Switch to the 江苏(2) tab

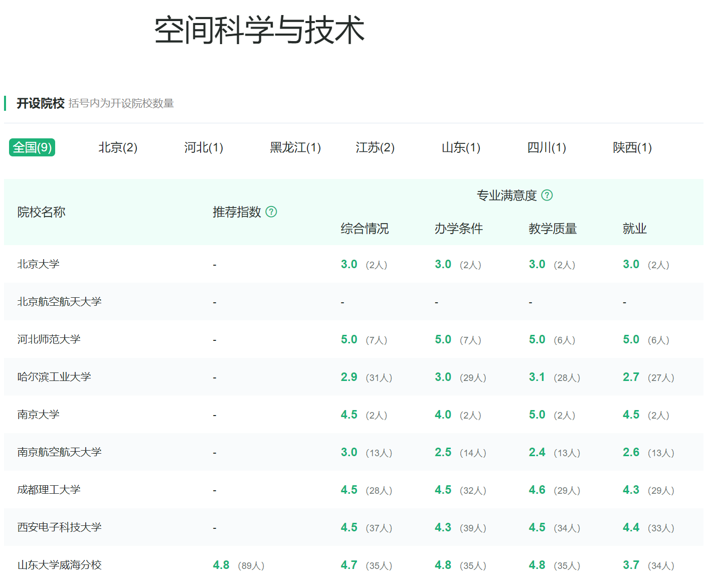[x=375, y=147]
